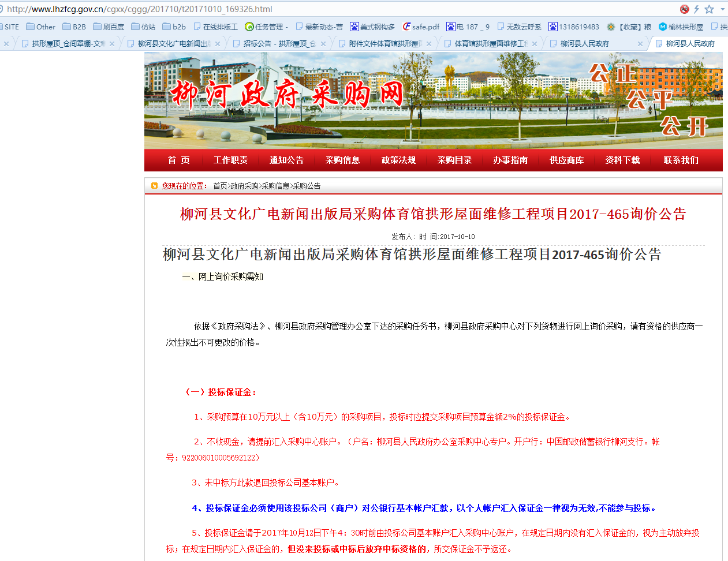The height and width of the screenshot is (561, 728).
Task: Open the 任务管理 bookmark
Action: pos(266,27)
